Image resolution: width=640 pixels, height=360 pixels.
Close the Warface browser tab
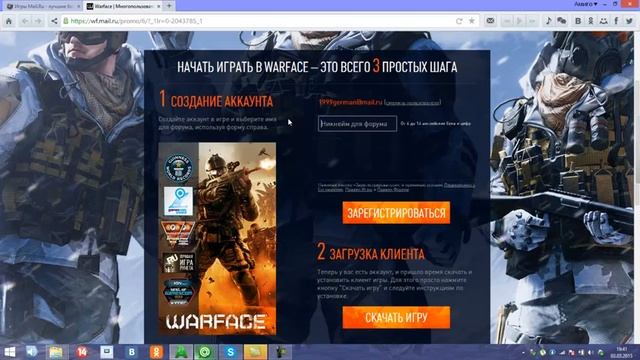159,6
